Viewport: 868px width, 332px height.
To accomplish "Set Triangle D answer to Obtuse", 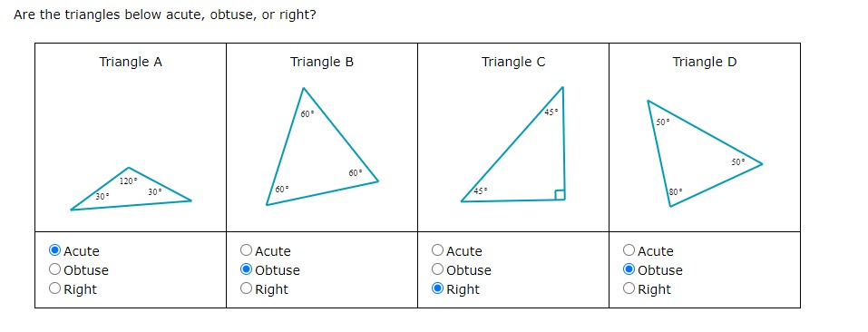I will tap(629, 269).
